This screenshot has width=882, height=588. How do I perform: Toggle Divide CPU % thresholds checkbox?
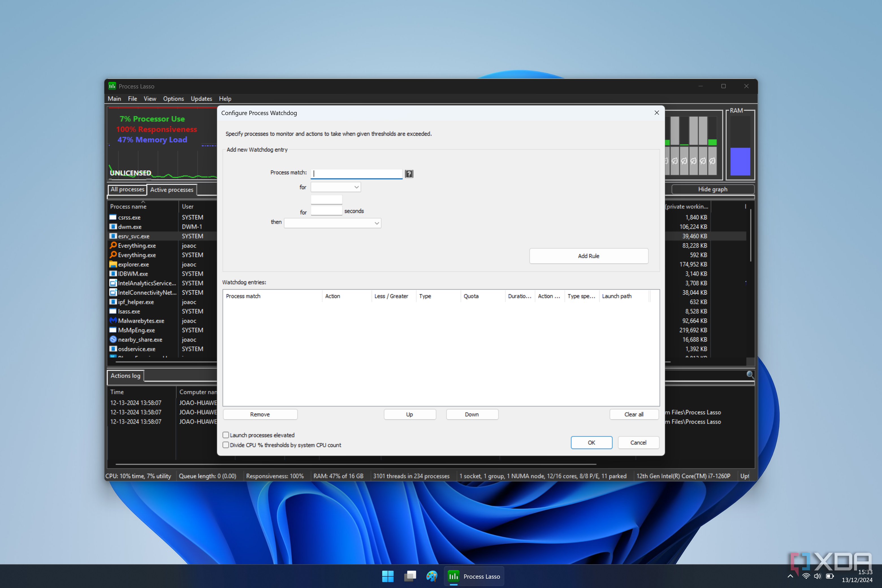226,445
